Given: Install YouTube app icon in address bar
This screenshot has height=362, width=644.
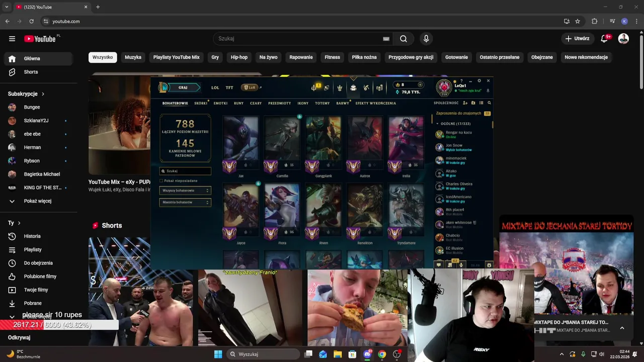Looking at the screenshot, I should tap(567, 21).
